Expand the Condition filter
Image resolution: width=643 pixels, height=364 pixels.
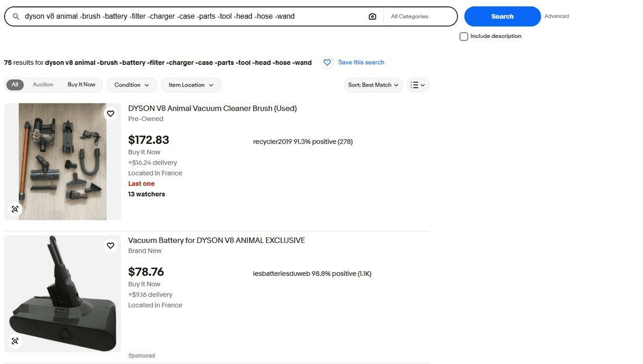[132, 85]
